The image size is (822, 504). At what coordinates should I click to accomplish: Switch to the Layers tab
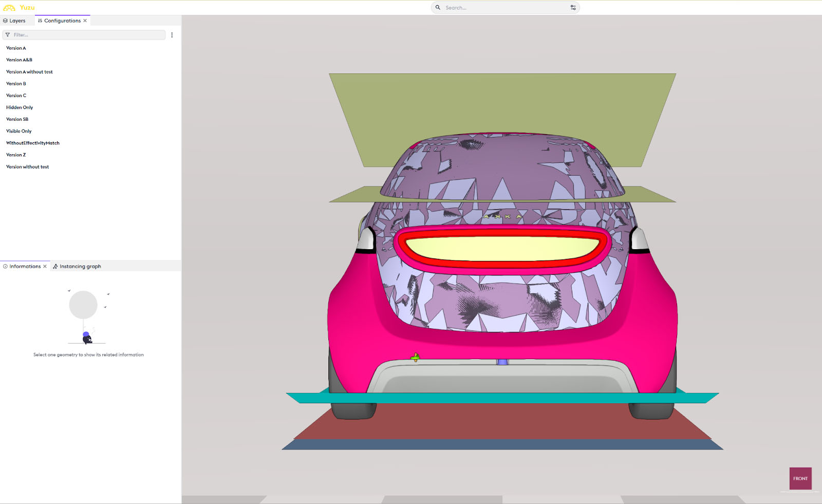tap(14, 21)
